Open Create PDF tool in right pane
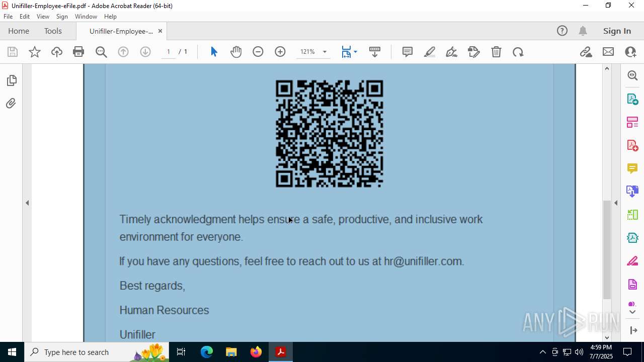The width and height of the screenshot is (644, 362). (632, 146)
